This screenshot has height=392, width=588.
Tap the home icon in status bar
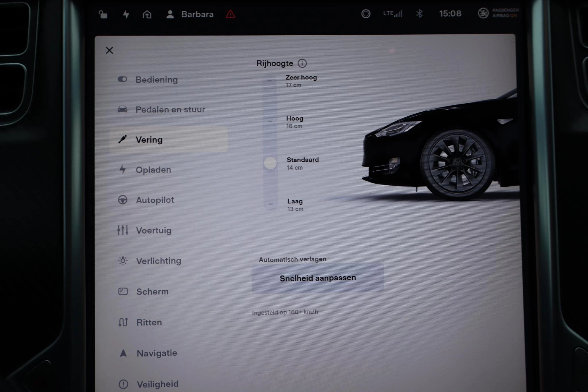click(x=147, y=14)
